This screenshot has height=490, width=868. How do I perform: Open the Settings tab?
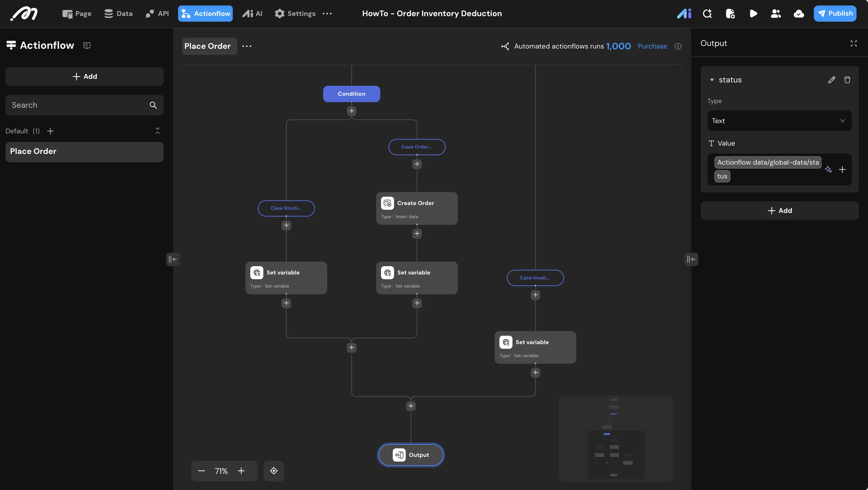click(295, 14)
